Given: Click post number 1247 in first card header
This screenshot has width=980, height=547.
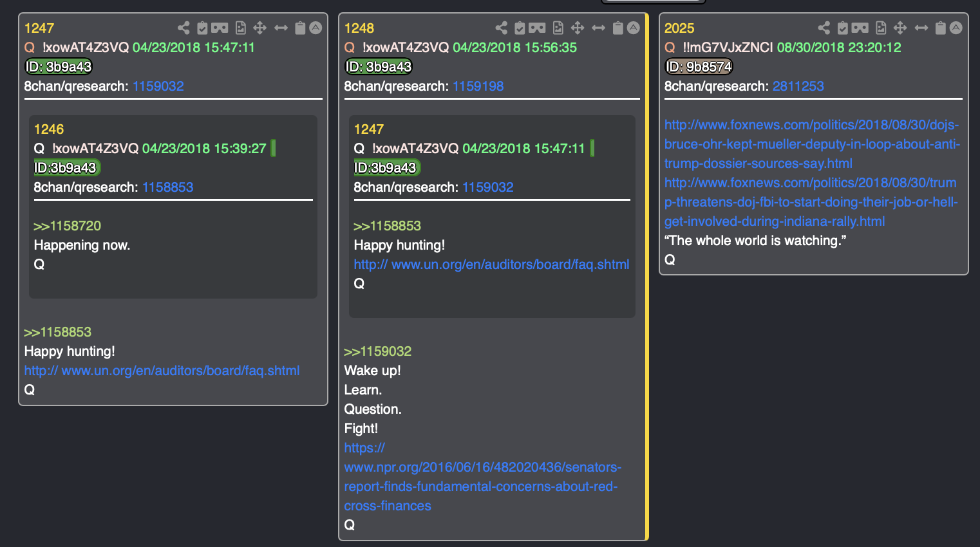Looking at the screenshot, I should point(39,28).
